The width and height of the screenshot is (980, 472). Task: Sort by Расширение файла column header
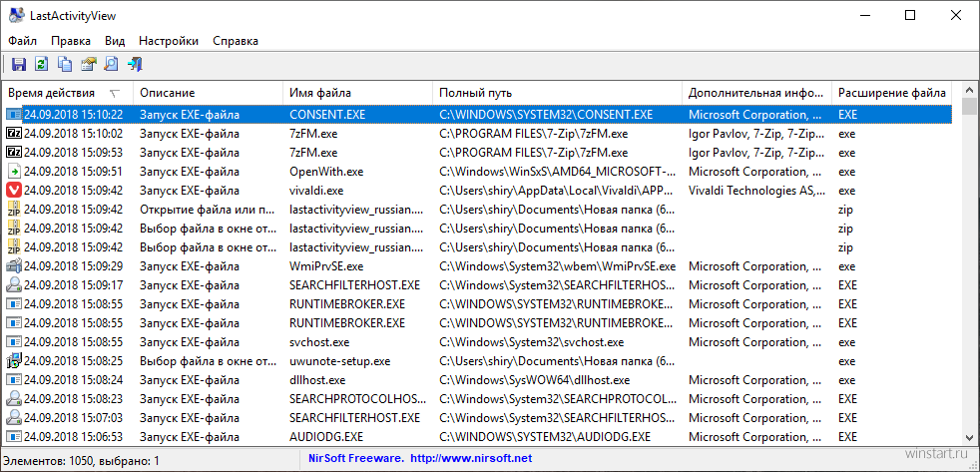891,93
